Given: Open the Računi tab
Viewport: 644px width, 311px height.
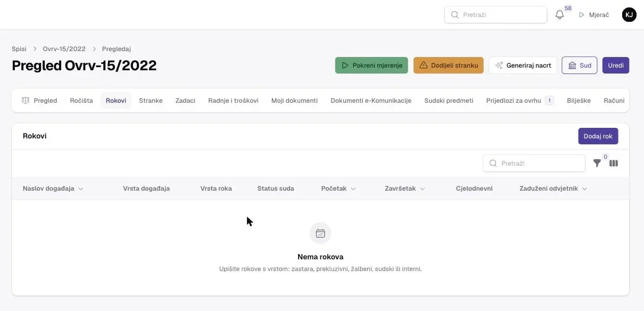Looking at the screenshot, I should pyautogui.click(x=614, y=101).
